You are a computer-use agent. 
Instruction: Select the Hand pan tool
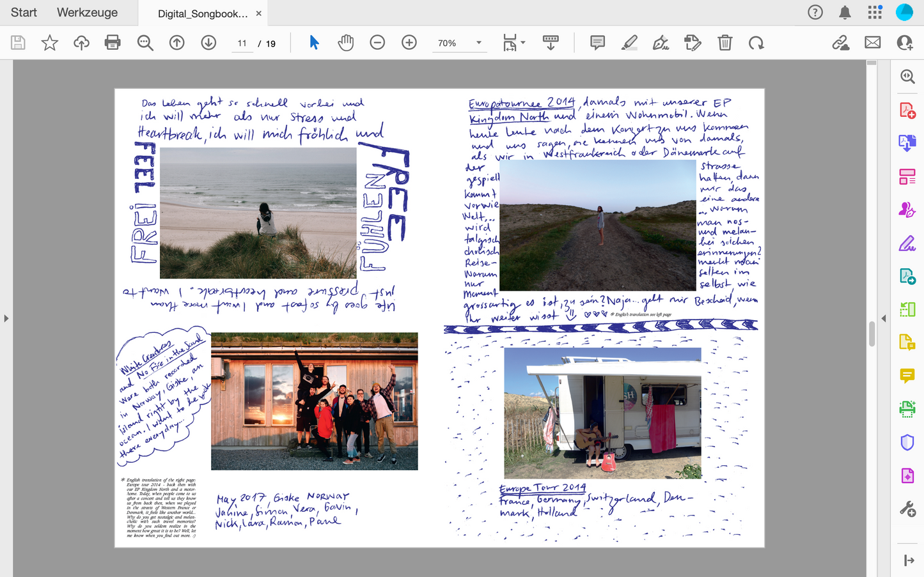click(345, 43)
